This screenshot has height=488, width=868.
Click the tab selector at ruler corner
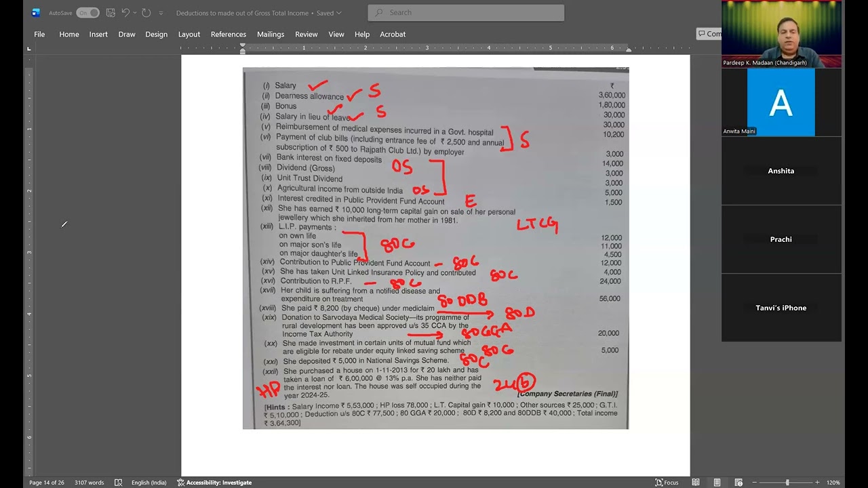click(28, 49)
